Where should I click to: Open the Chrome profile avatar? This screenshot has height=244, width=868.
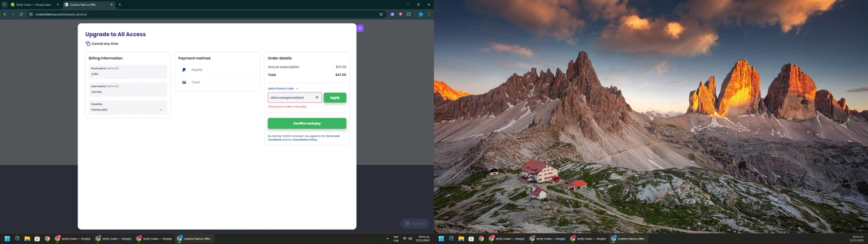pyautogui.click(x=421, y=14)
